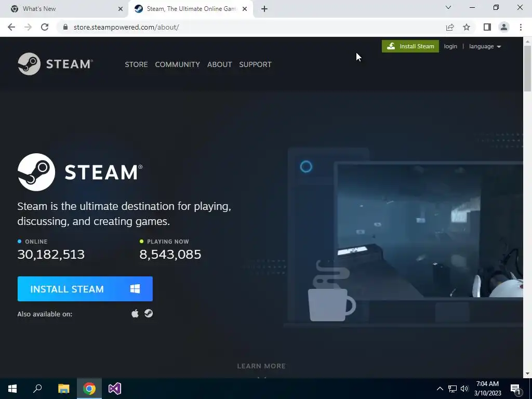Launch Visual Studio from the taskbar

pos(115,389)
